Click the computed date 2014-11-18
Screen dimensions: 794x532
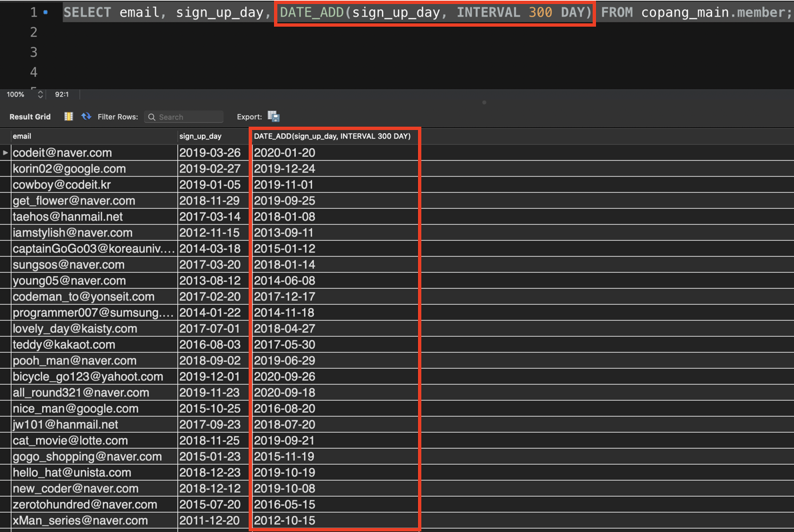click(284, 313)
